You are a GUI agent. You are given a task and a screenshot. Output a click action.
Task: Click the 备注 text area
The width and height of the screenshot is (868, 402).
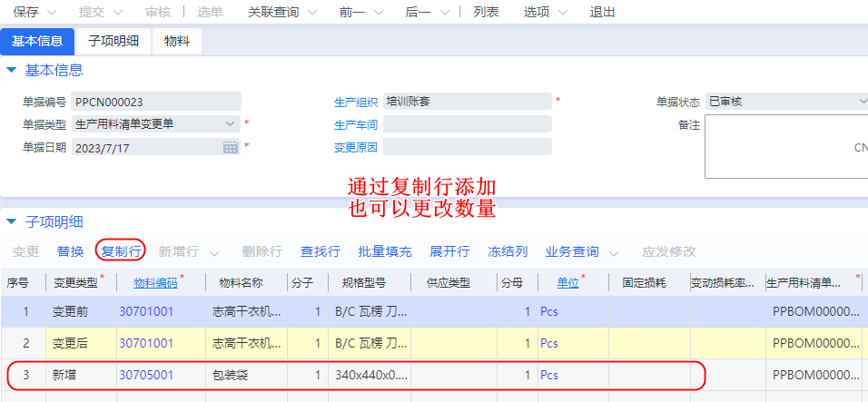[x=785, y=147]
